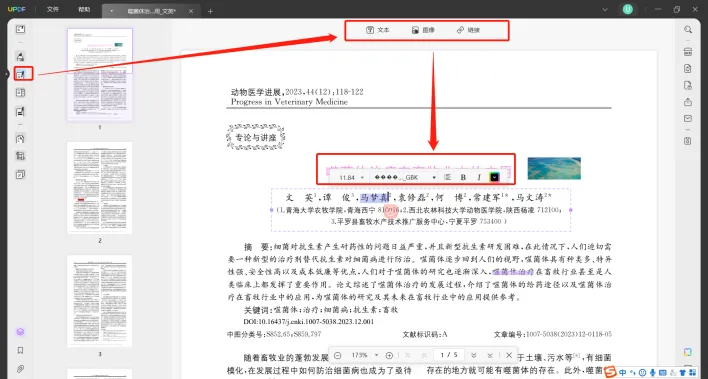This screenshot has height=379, width=708.
Task: Select page 2 thumbnail
Action: tap(100, 188)
